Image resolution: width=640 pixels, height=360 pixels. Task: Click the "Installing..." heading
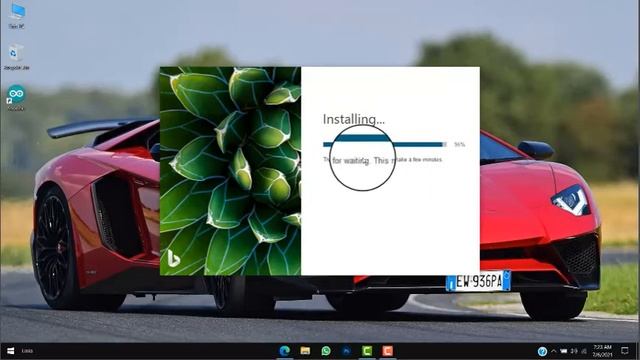354,119
